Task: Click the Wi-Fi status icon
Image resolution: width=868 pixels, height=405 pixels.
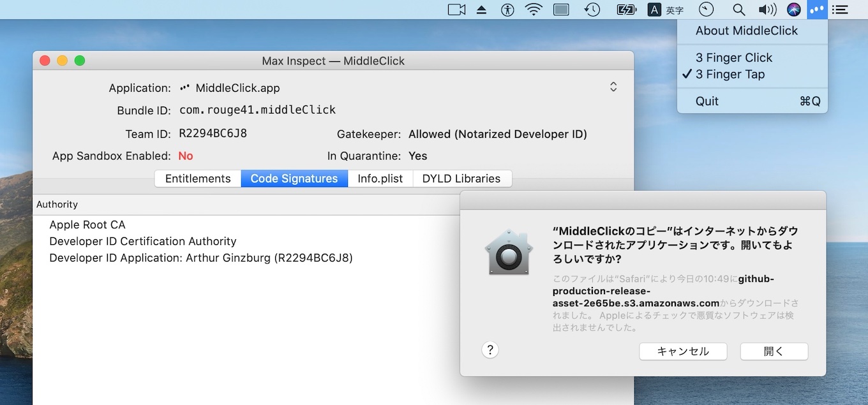Action: (533, 10)
